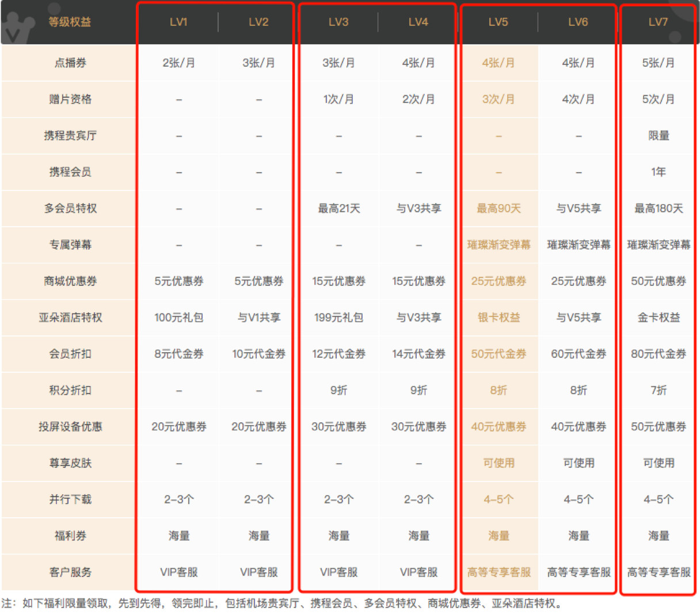
Task: Open the LV4 level header
Action: [418, 22]
